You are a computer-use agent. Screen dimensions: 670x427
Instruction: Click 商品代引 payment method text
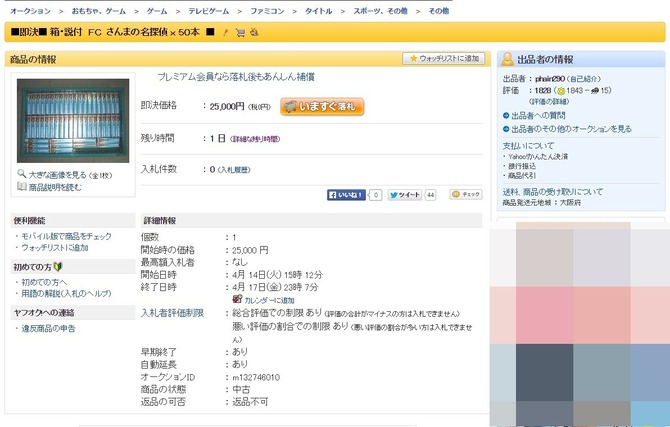pyautogui.click(x=522, y=175)
